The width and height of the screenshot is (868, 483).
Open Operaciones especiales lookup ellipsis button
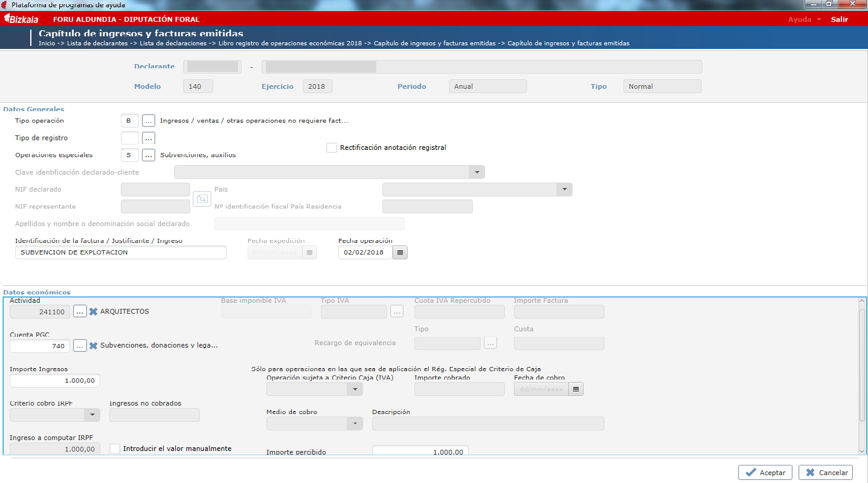149,155
